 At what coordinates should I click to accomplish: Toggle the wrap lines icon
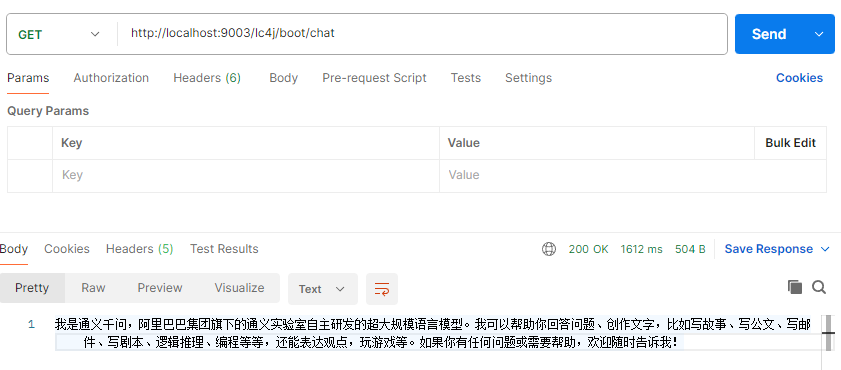pyautogui.click(x=382, y=289)
